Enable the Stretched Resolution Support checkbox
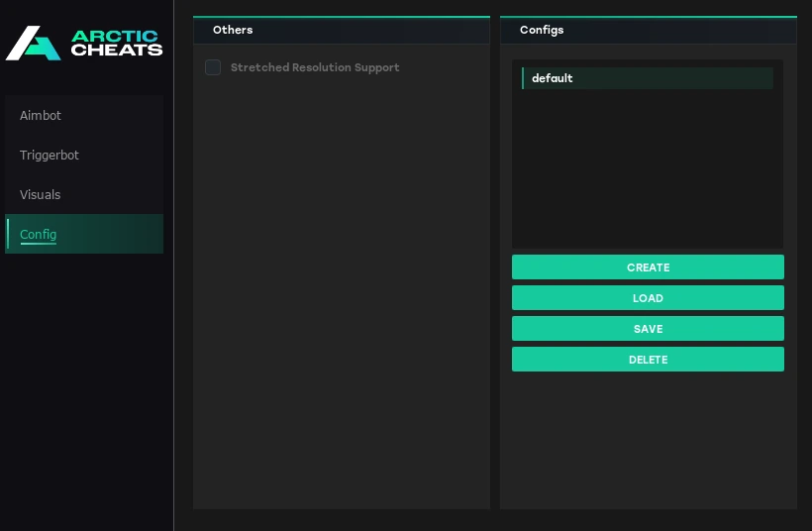The width and height of the screenshot is (812, 531). [213, 67]
